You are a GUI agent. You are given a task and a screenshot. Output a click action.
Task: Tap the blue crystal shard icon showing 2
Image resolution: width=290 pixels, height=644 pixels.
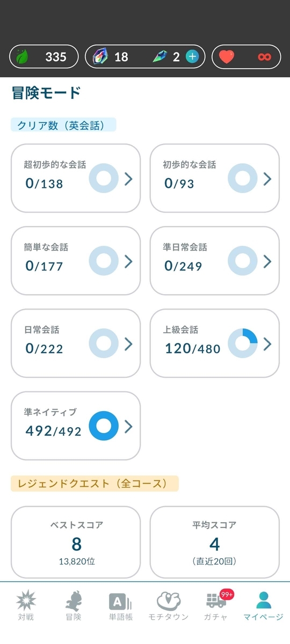tap(160, 56)
